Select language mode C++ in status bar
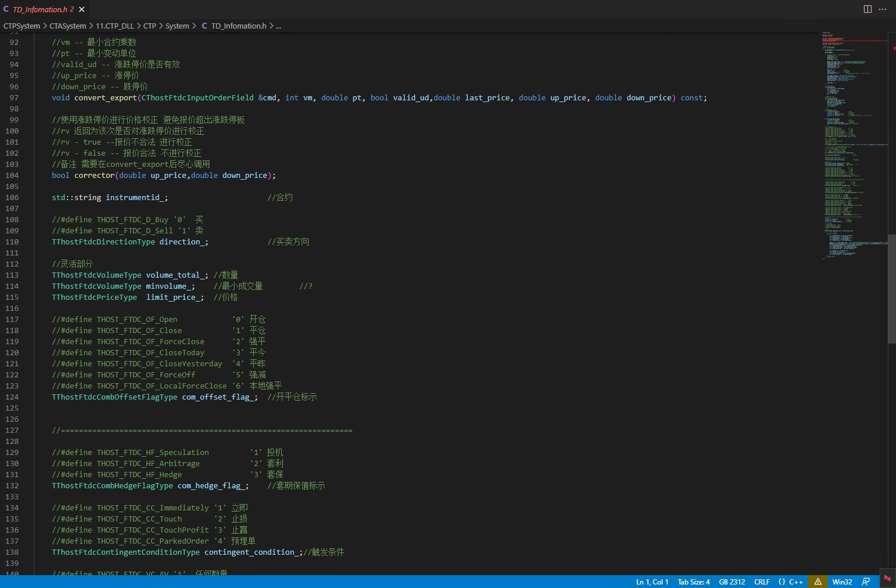Image resolution: width=896 pixels, height=588 pixels. coord(796,582)
